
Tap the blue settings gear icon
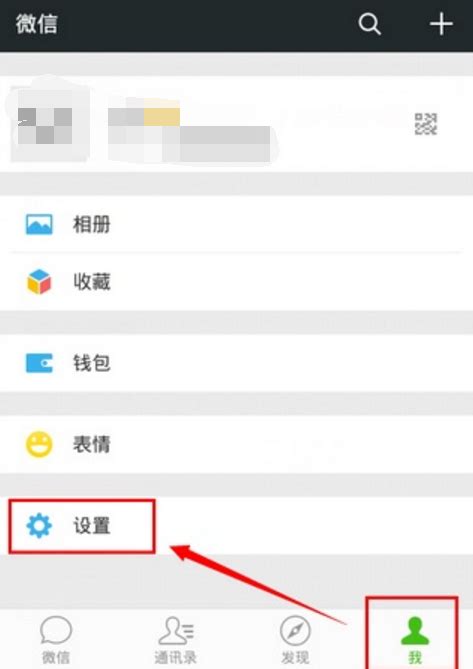(39, 526)
